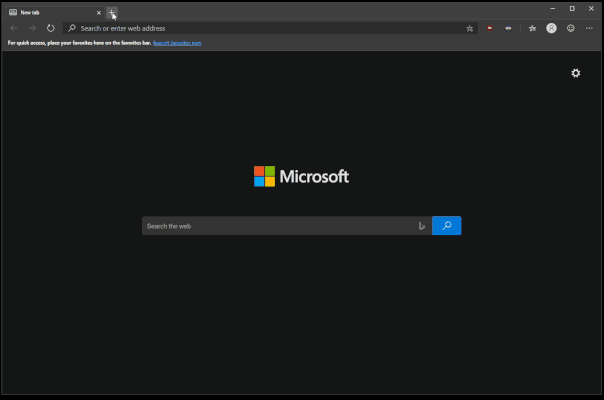Open the Favorites list button
This screenshot has width=604, height=400.
(x=532, y=28)
